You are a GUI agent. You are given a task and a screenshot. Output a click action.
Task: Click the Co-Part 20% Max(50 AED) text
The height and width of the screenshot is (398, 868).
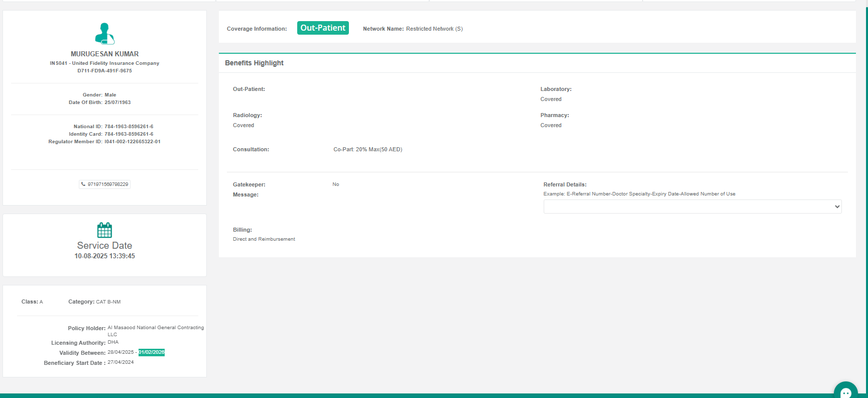click(367, 150)
